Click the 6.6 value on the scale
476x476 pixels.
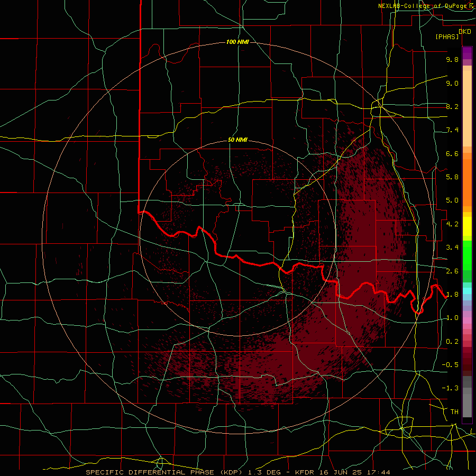coord(452,153)
